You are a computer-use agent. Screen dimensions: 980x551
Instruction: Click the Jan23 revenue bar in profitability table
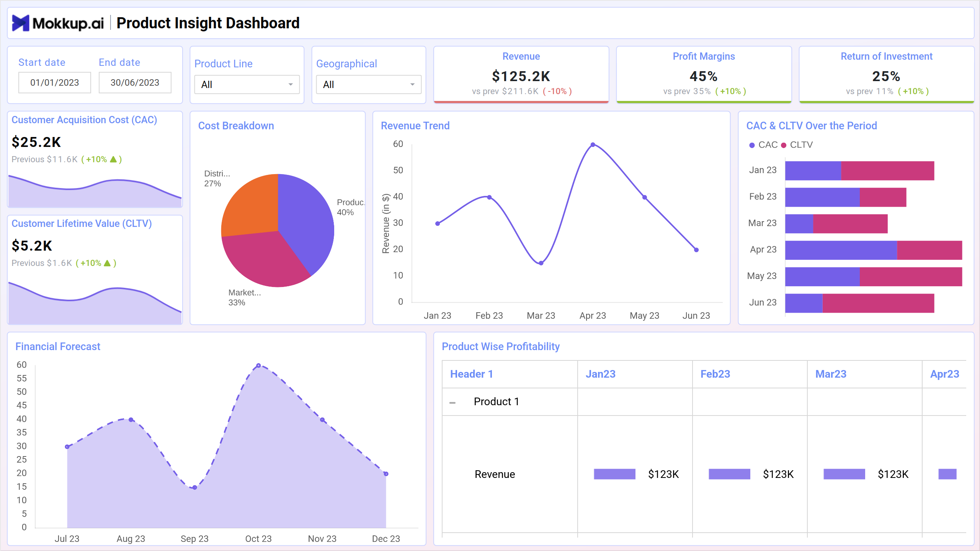614,474
